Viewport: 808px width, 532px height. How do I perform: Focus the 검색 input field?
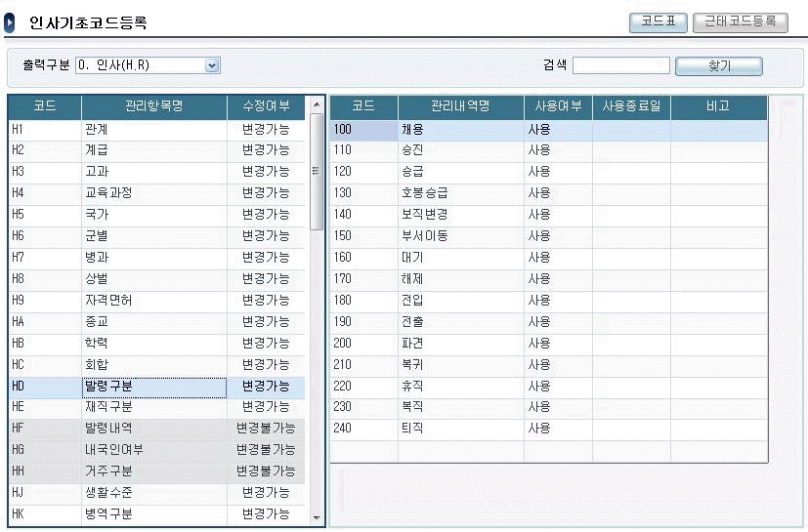(620, 65)
